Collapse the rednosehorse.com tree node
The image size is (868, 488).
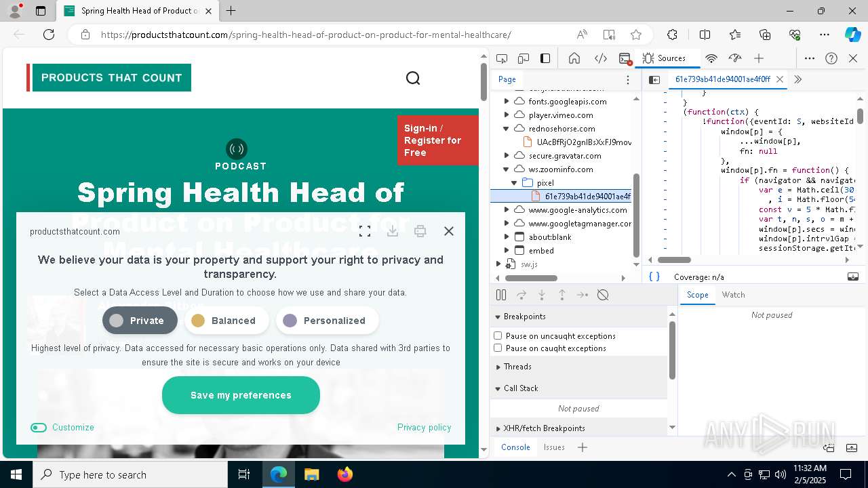(507, 129)
